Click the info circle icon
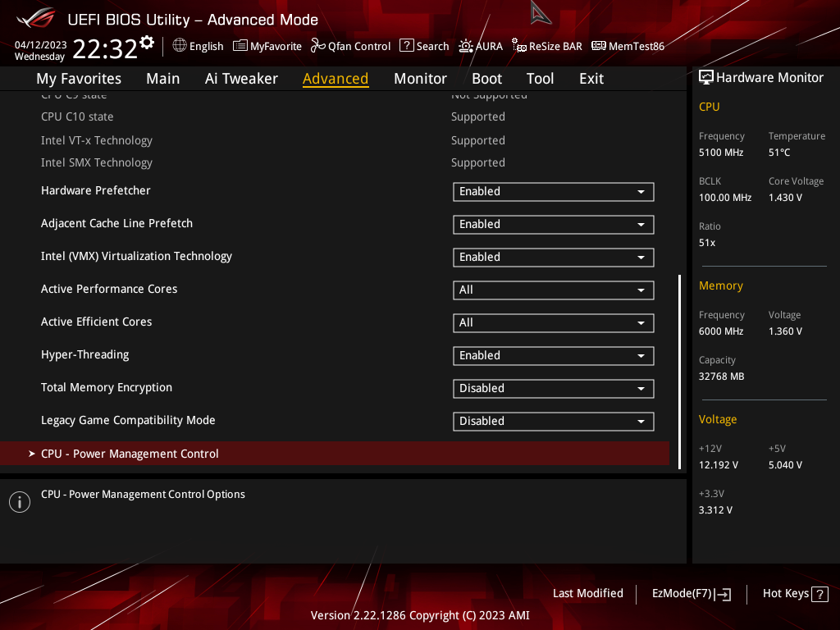Screen dimensions: 840x630 20,502
